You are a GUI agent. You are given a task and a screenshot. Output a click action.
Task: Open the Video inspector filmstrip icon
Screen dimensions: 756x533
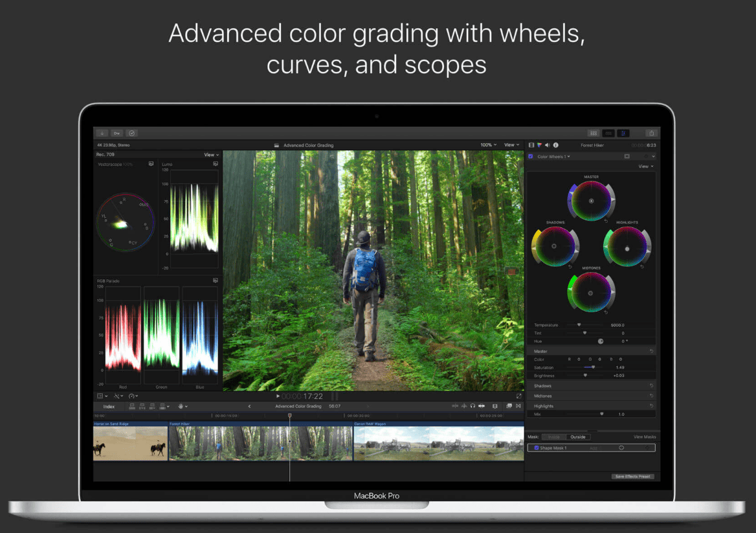pos(531,145)
